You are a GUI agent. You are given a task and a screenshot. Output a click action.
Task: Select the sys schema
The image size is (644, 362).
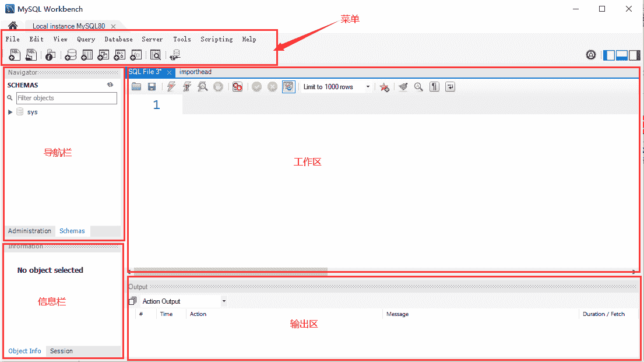[x=32, y=112]
